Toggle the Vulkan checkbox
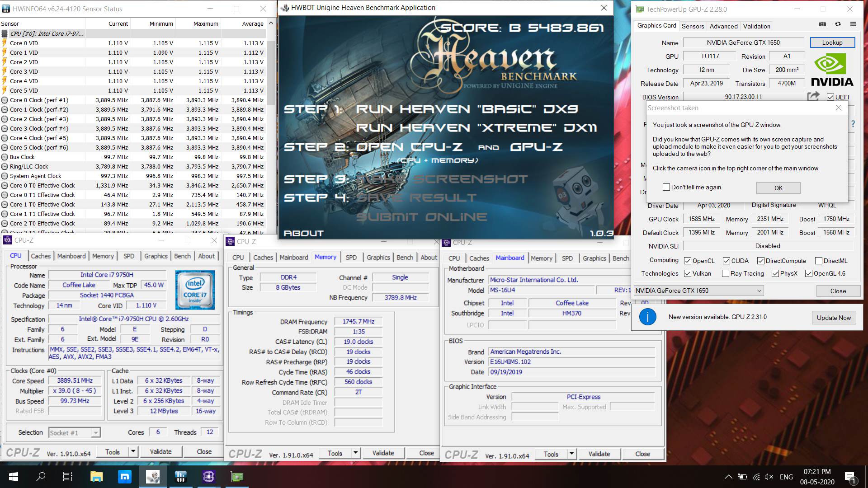The image size is (868, 488). [x=688, y=273]
